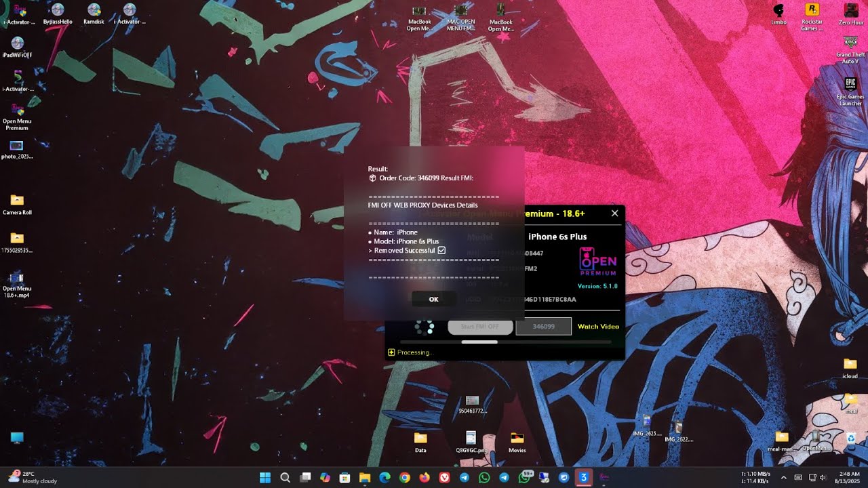Open the Open Menu Premium desktop shortcut
This screenshot has height=488, width=868.
point(18,117)
